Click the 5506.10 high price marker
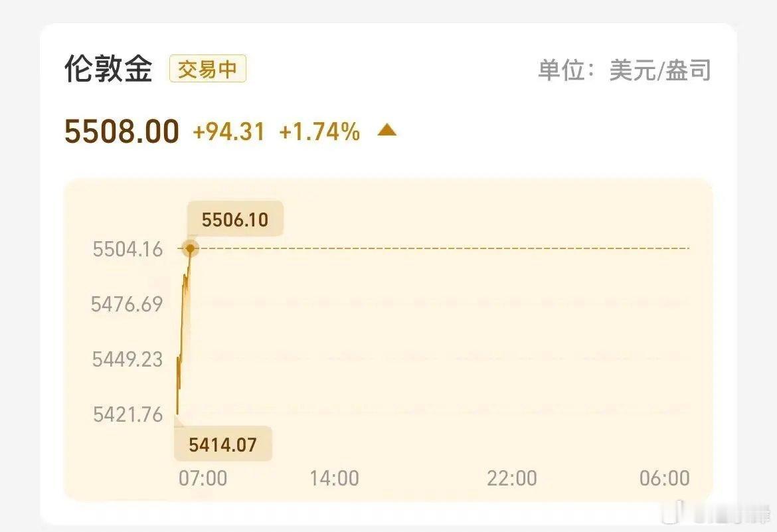 (x=234, y=219)
